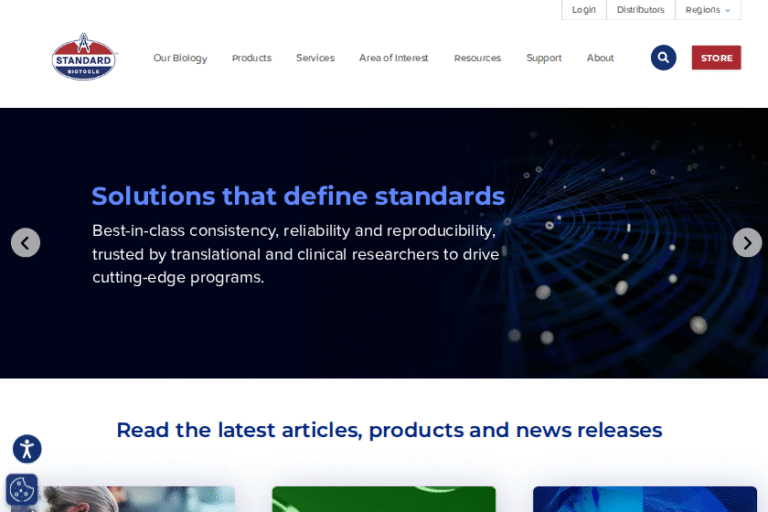768x512 pixels.
Task: Open the Our Biology menu
Action: point(180,58)
